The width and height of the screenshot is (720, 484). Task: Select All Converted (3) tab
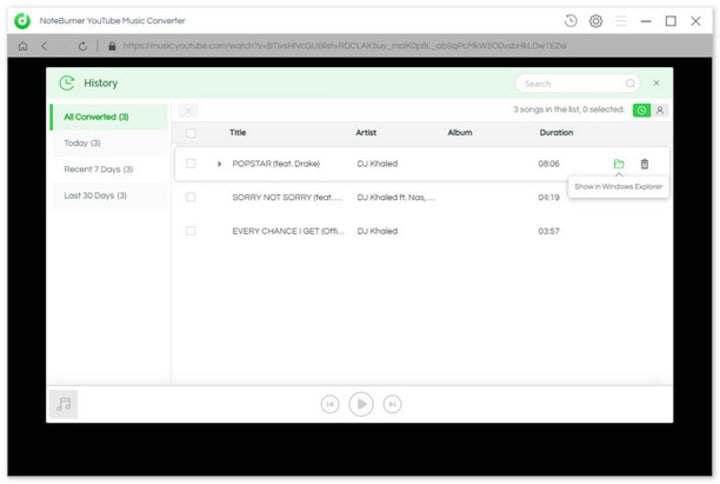click(109, 117)
